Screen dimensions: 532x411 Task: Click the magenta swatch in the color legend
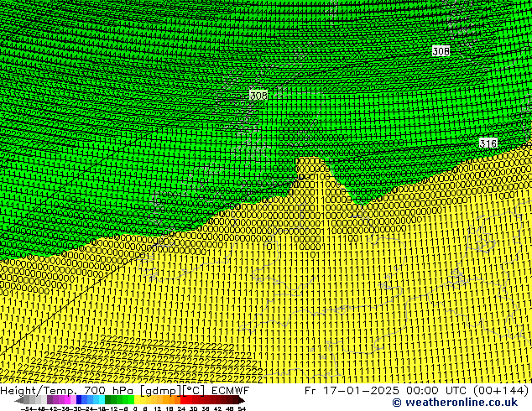pyautogui.click(x=67, y=400)
